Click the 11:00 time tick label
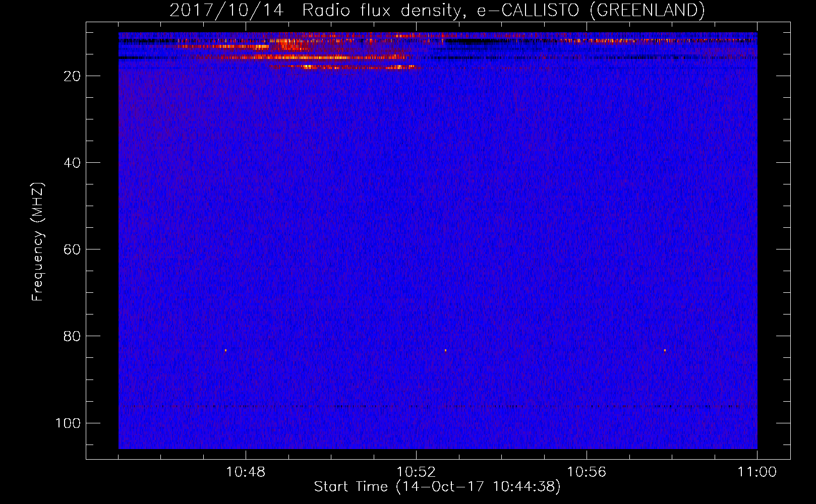This screenshot has height=504, width=816. pyautogui.click(x=757, y=472)
